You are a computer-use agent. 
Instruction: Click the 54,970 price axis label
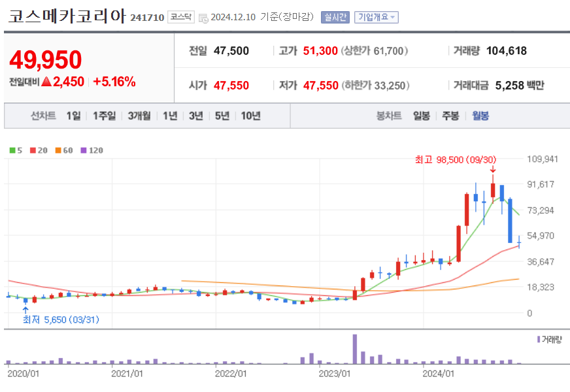541,236
